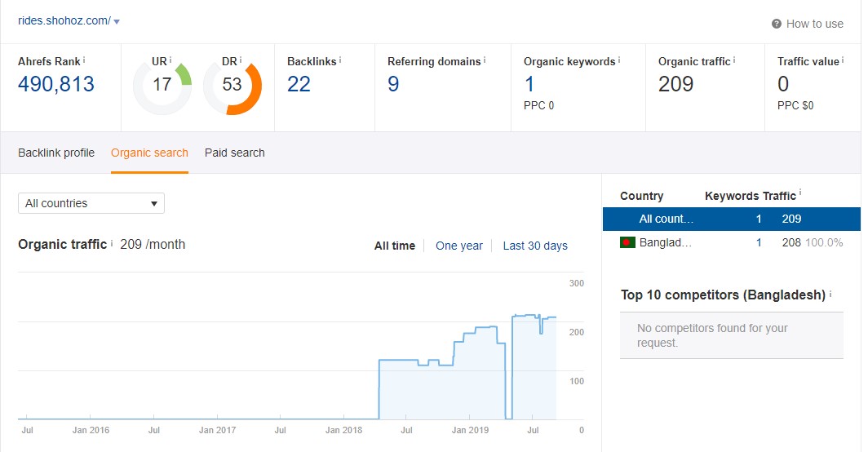
Task: Select the Organic search tab
Action: click(x=149, y=153)
